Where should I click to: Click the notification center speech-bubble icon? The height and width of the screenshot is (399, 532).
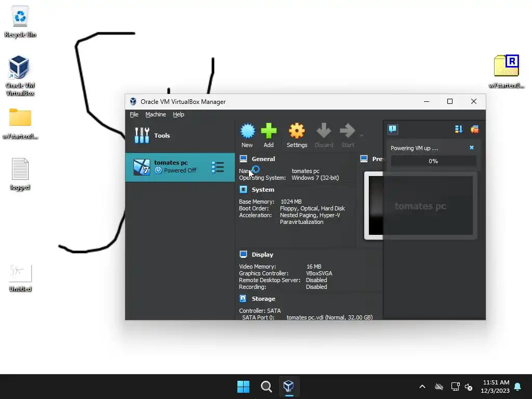[x=393, y=129]
